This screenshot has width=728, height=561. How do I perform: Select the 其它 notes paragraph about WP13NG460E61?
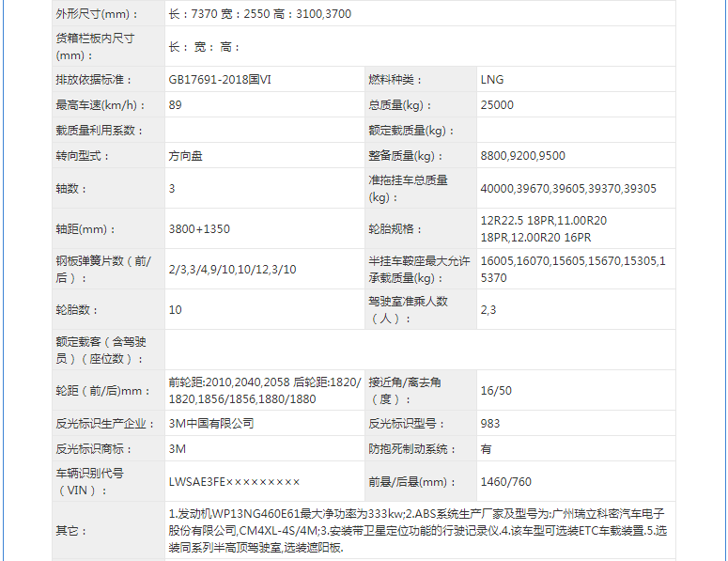[x=418, y=531]
